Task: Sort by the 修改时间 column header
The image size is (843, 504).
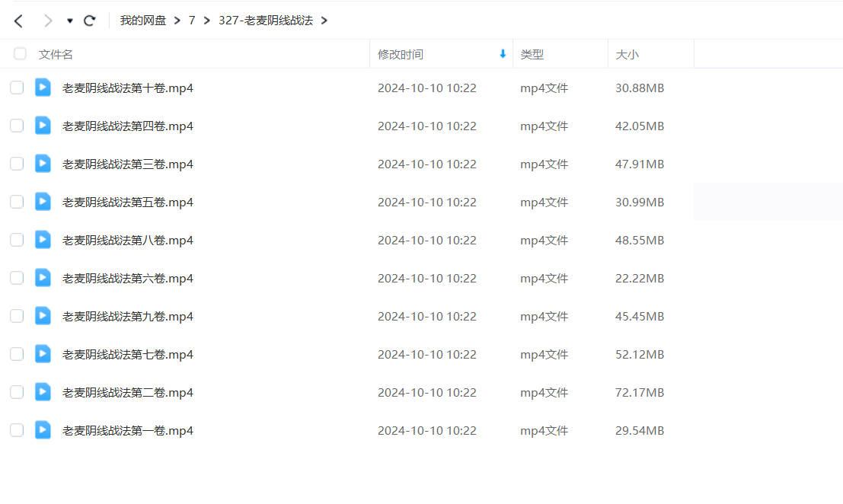Action: [x=401, y=54]
